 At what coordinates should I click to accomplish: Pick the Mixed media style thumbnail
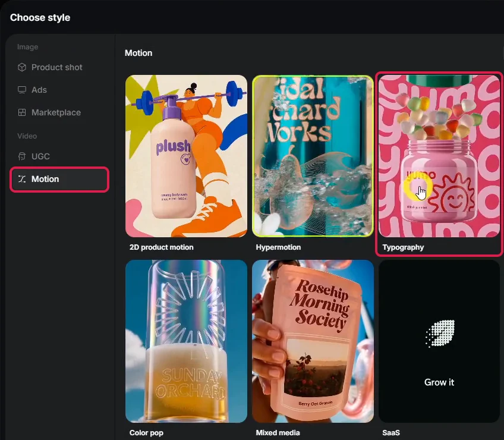click(x=313, y=341)
